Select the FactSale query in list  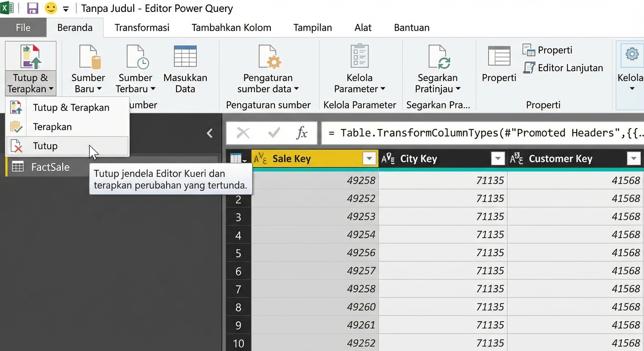(x=50, y=167)
